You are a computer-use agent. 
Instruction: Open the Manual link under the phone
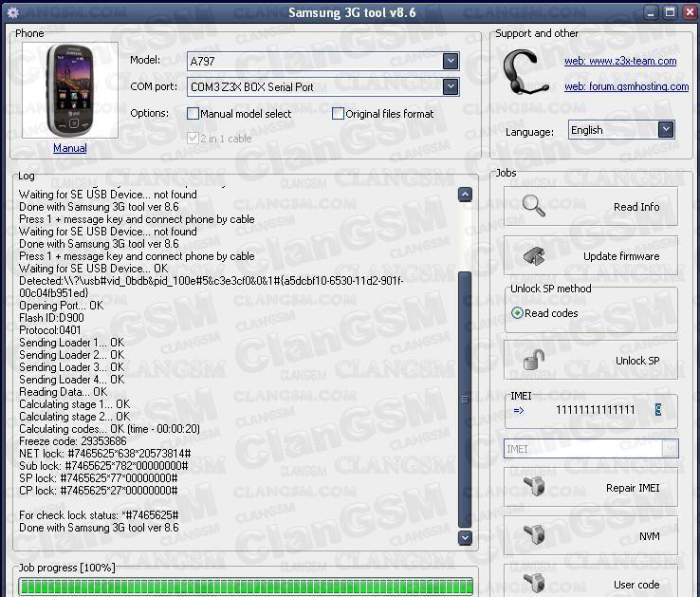[70, 148]
